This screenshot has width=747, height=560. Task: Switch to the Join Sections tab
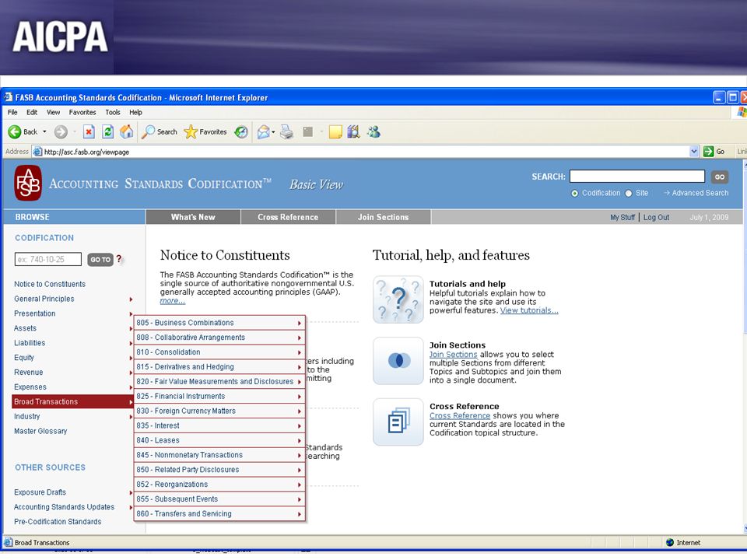tap(384, 217)
